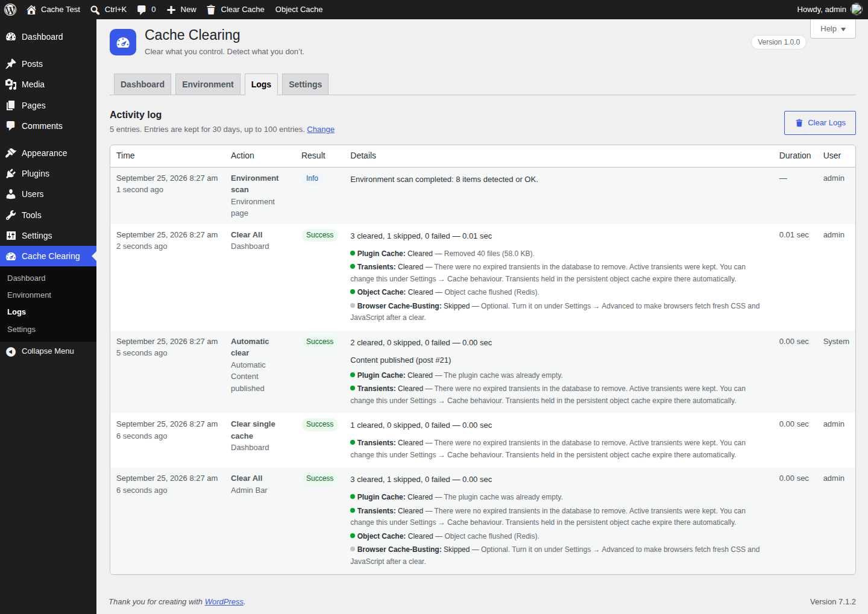
Task: Select the Logs tab
Action: [x=261, y=84]
